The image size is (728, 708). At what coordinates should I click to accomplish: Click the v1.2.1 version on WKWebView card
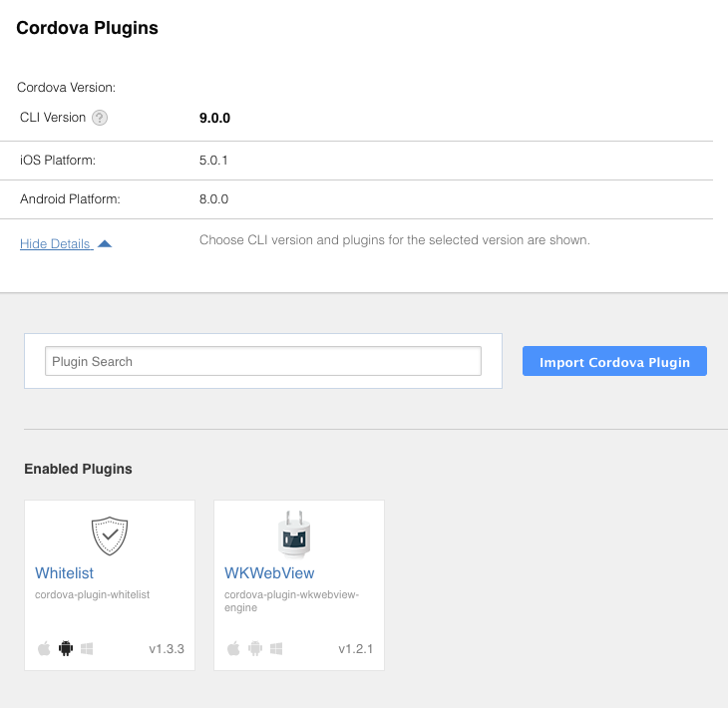tap(356, 648)
